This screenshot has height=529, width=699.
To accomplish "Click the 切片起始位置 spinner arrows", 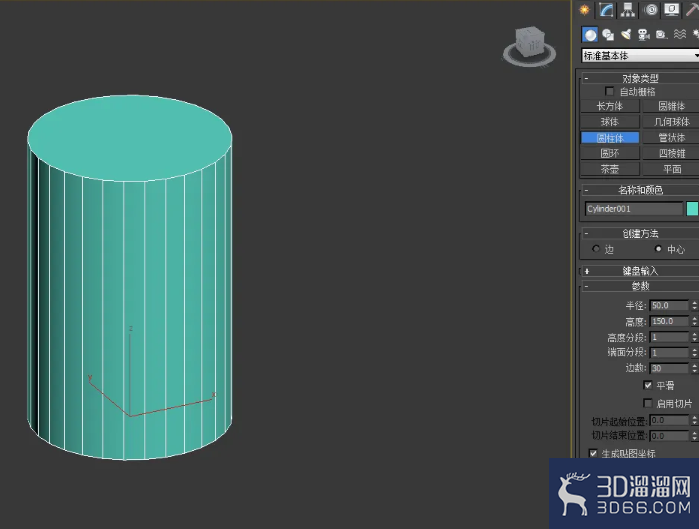I will click(x=695, y=420).
